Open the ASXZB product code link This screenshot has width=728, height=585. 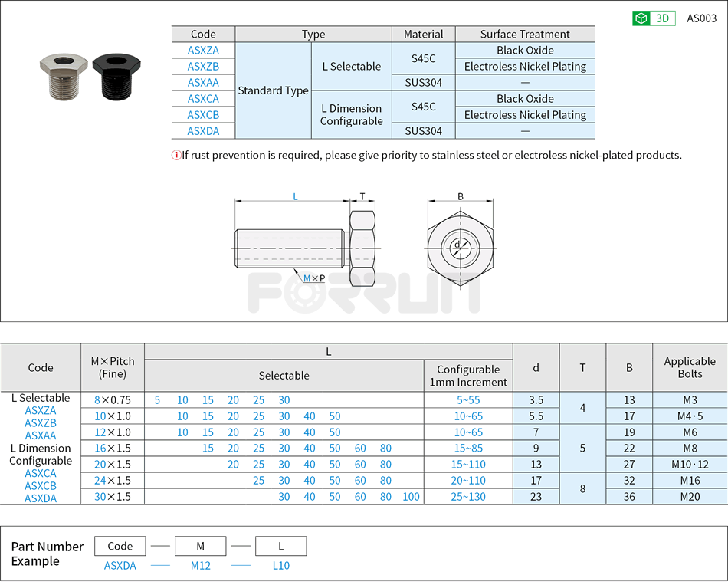(x=202, y=66)
